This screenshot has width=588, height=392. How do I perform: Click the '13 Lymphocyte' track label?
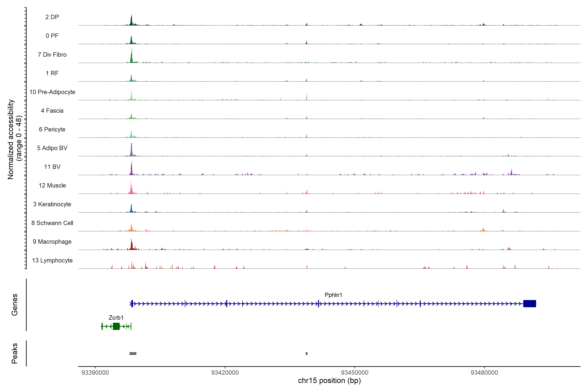coord(52,260)
